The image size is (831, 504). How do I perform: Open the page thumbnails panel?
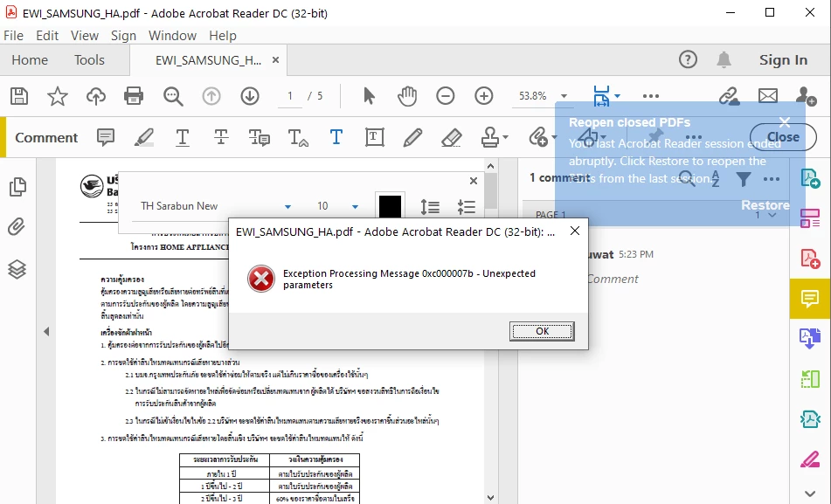(17, 187)
